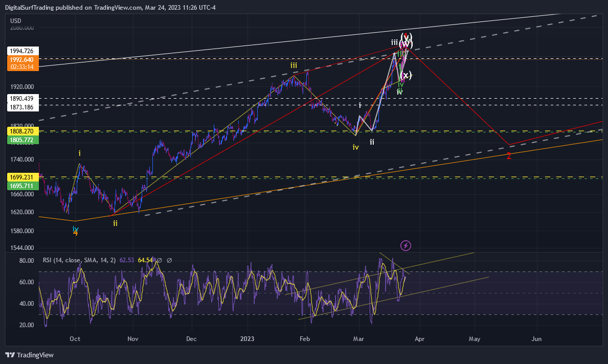Click the Apr label on time axis

tap(419, 339)
